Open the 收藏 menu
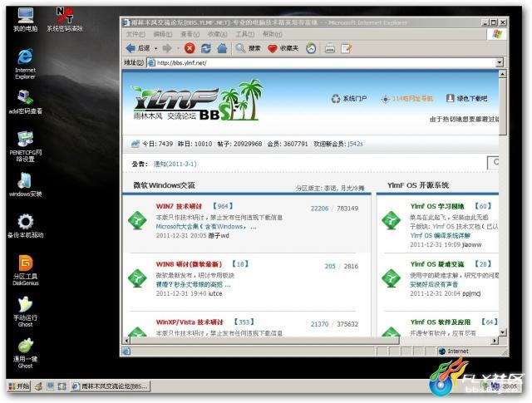 click(x=217, y=34)
